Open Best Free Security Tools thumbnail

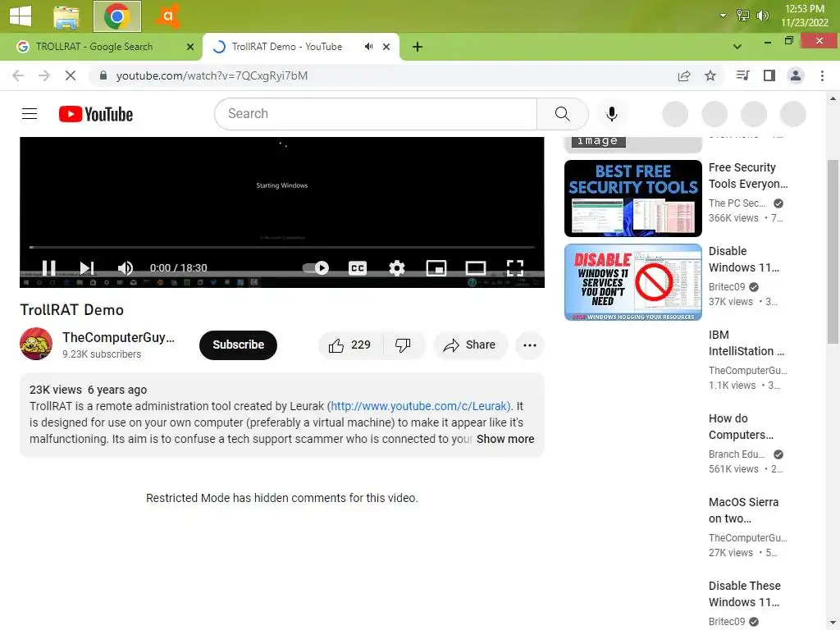632,199
